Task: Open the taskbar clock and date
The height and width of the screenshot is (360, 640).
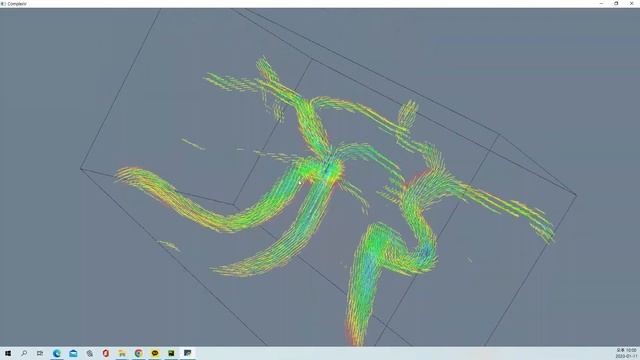Action: coord(626,353)
